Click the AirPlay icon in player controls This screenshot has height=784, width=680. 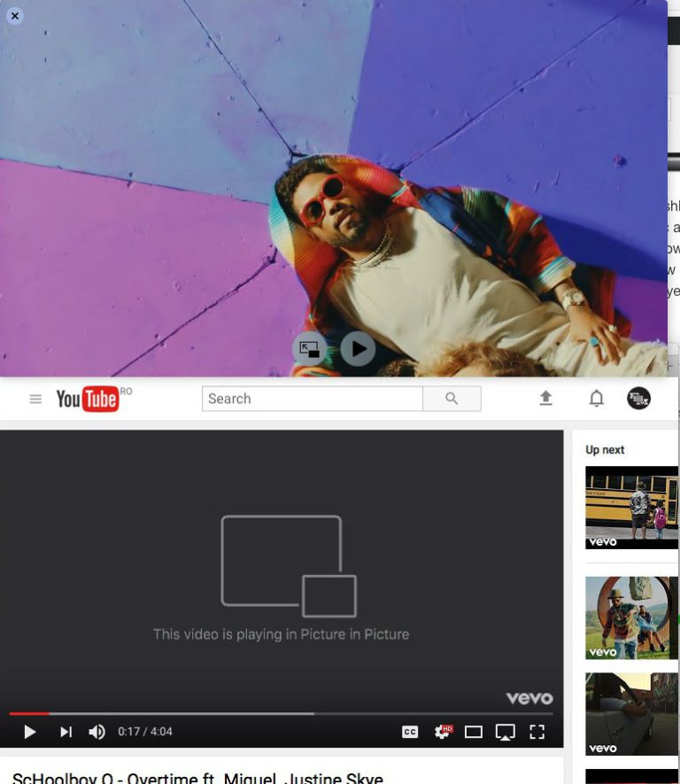pos(505,732)
